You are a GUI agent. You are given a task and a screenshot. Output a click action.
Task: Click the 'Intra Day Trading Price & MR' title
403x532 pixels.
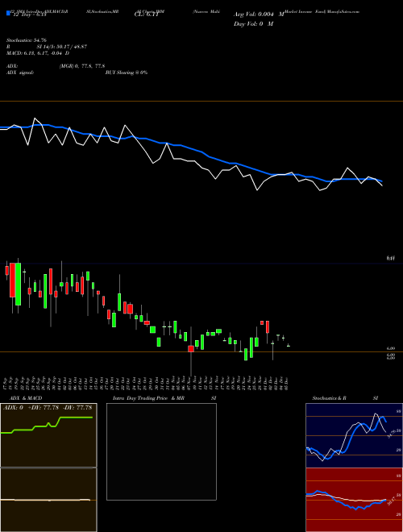click(x=148, y=398)
